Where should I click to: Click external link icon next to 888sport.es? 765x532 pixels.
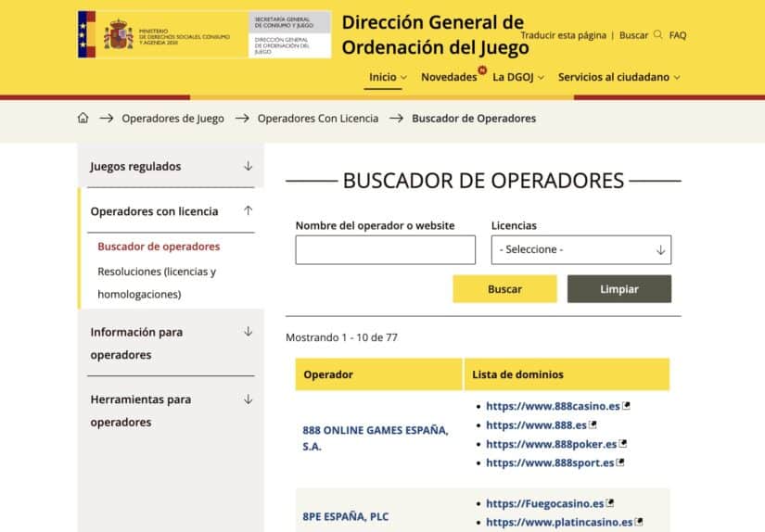click(x=620, y=462)
